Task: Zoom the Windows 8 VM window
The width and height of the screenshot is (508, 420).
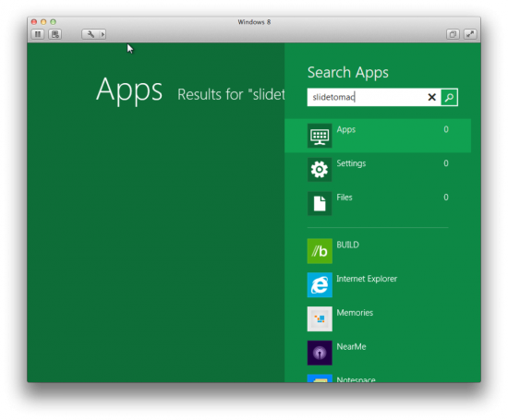Action: tap(54, 22)
